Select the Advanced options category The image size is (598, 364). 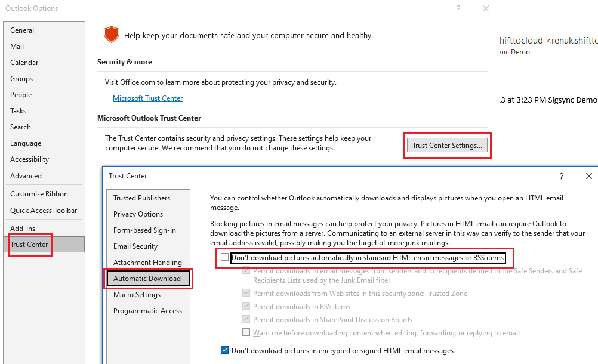26,176
